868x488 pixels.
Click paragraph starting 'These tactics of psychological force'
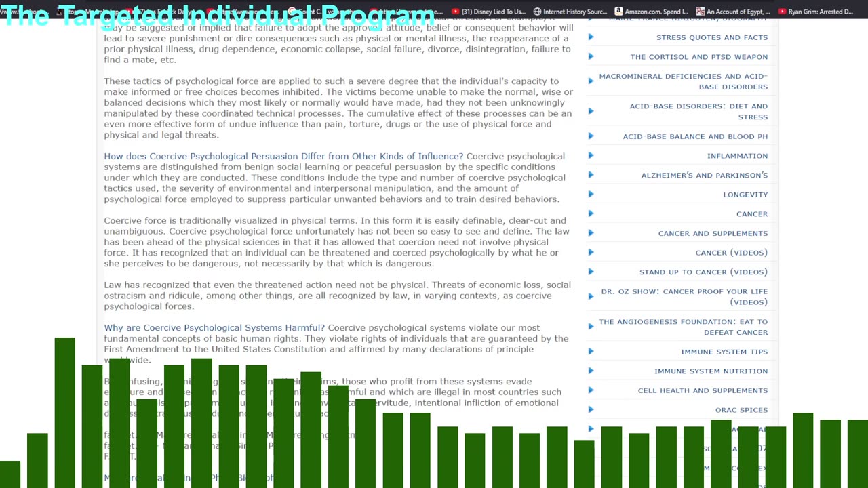pos(338,108)
